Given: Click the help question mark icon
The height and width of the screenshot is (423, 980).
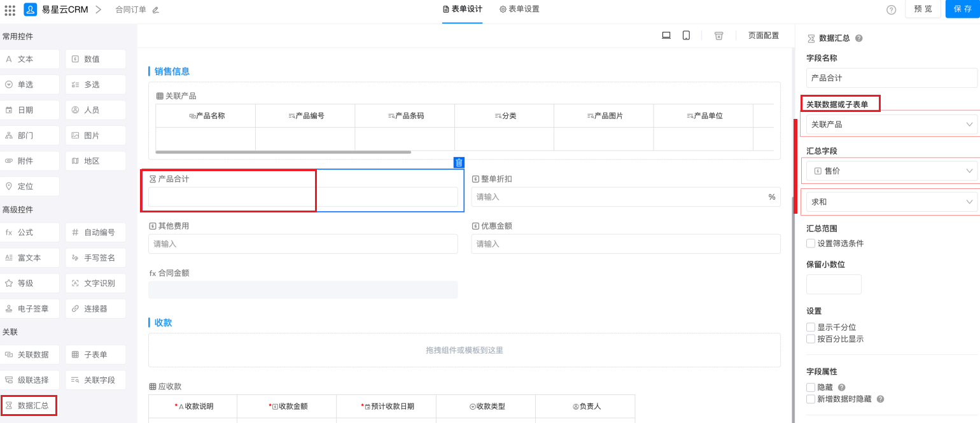Looking at the screenshot, I should click(891, 10).
